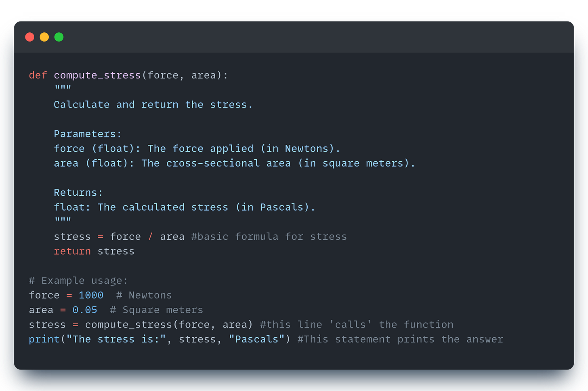Click the "Pascals" string literal
This screenshot has width=588, height=391.
coord(256,339)
